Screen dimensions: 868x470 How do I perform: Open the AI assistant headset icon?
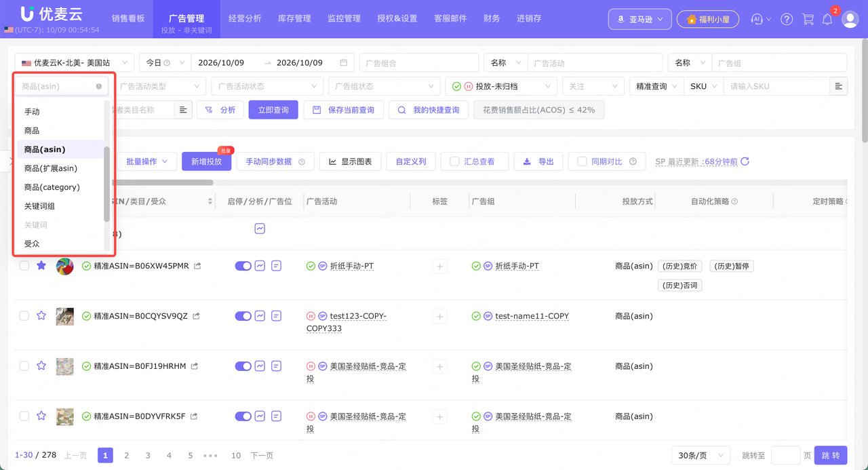point(757,19)
